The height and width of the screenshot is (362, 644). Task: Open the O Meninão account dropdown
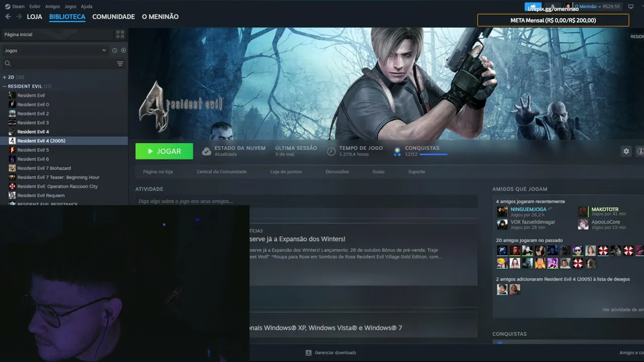click(x=588, y=7)
